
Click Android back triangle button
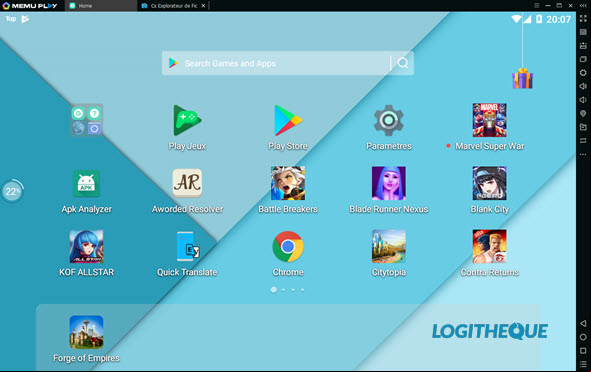point(583,323)
